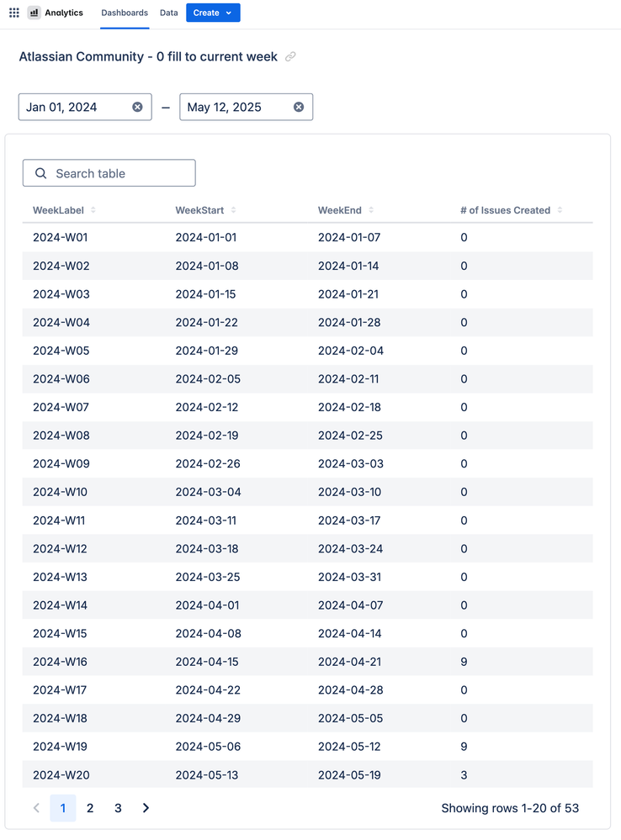
Task: Click WeekEnd value 2024-01-07
Action: 349,237
